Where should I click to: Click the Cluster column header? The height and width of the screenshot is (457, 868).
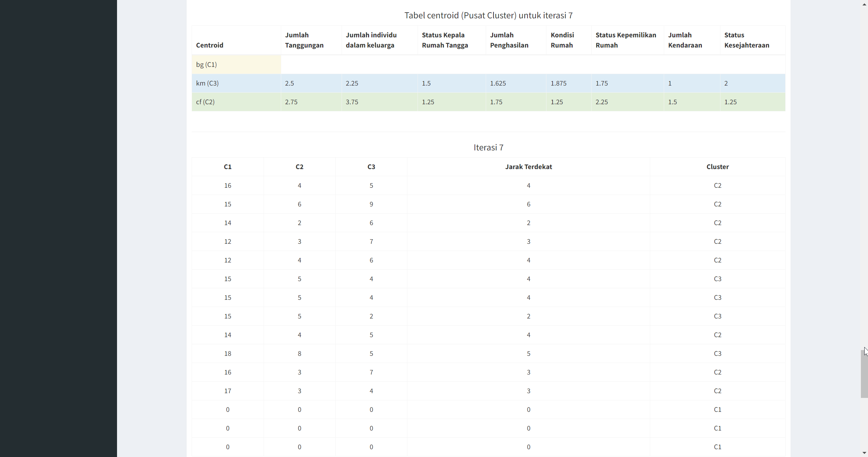717,167
